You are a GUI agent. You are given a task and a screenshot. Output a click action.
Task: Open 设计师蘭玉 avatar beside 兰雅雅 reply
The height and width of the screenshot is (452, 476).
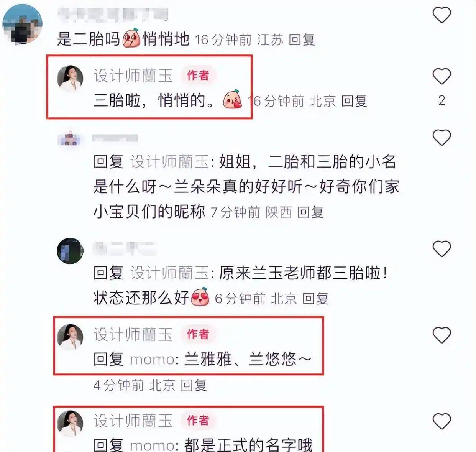[x=70, y=337]
